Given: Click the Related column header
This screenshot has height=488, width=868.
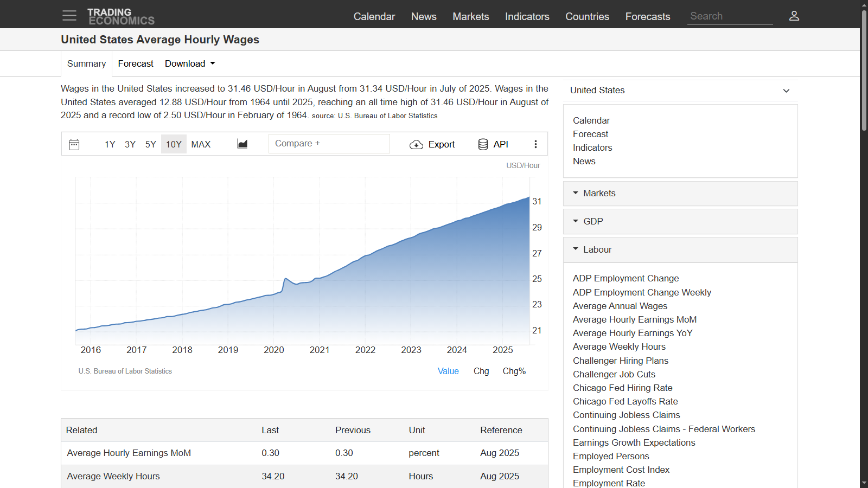Looking at the screenshot, I should (81, 430).
